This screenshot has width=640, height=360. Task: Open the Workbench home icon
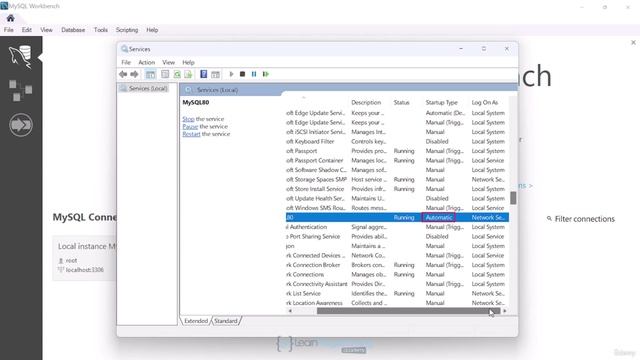pyautogui.click(x=10, y=18)
